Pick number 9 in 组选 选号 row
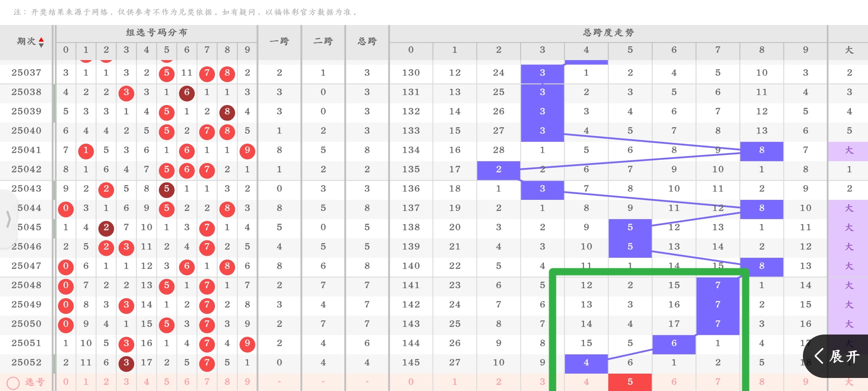Image resolution: width=868 pixels, height=391 pixels. pyautogui.click(x=247, y=382)
